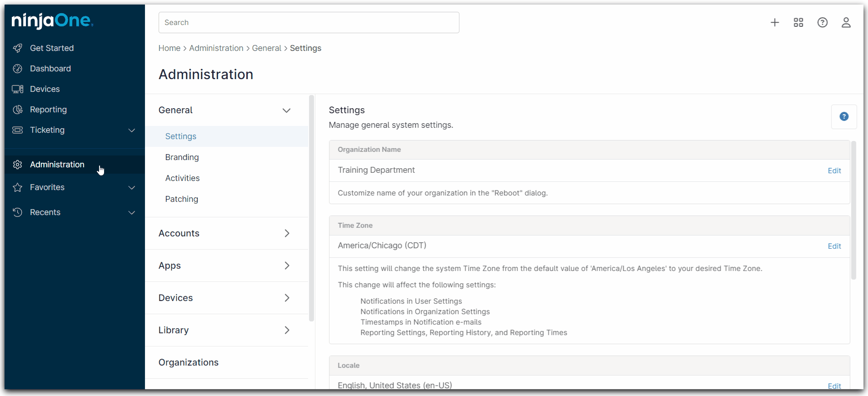Click the Devices monitor icon in sidebar

coord(18,89)
